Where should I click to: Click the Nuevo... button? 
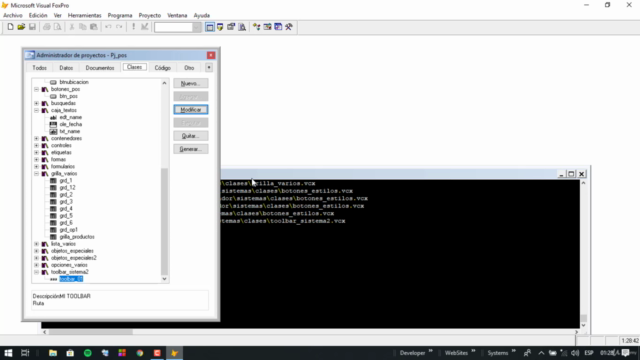tap(191, 83)
